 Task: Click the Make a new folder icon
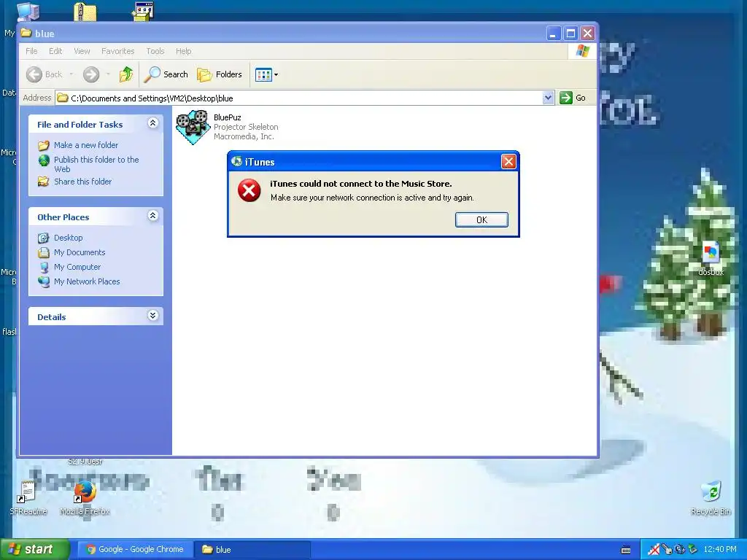(44, 145)
